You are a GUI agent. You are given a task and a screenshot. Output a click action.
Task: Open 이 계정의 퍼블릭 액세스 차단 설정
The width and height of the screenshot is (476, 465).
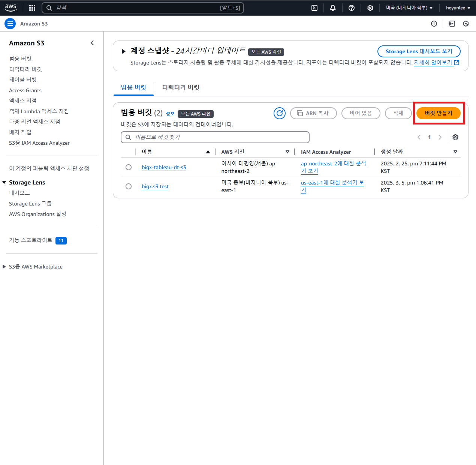[49, 168]
